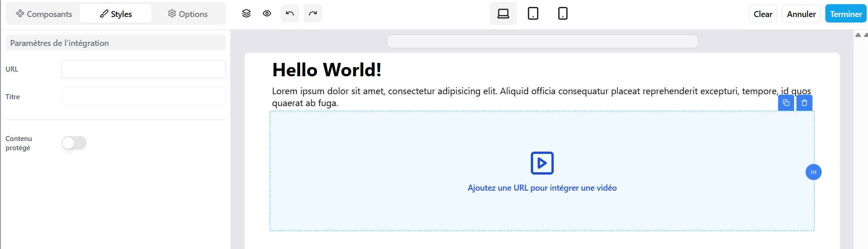The height and width of the screenshot is (249, 868).
Task: Open the layers panel icon
Action: click(246, 13)
